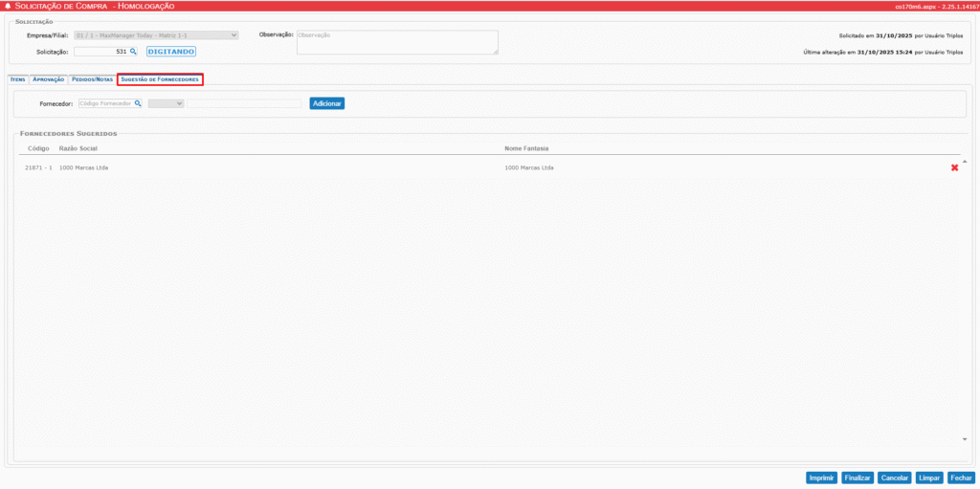Select the Sugestão de Fornecedores tab
This screenshot has width=980, height=489.
click(160, 79)
